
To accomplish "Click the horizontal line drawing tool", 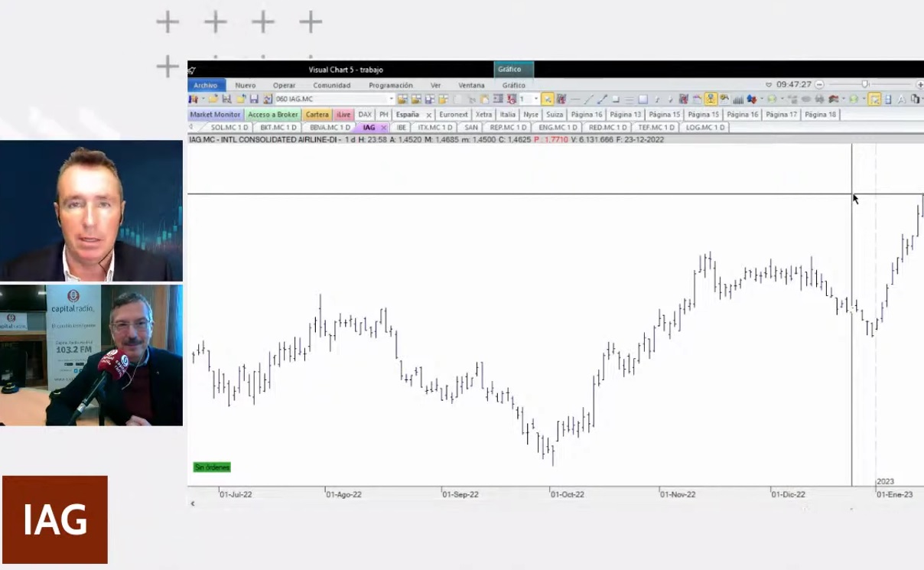I will (575, 99).
